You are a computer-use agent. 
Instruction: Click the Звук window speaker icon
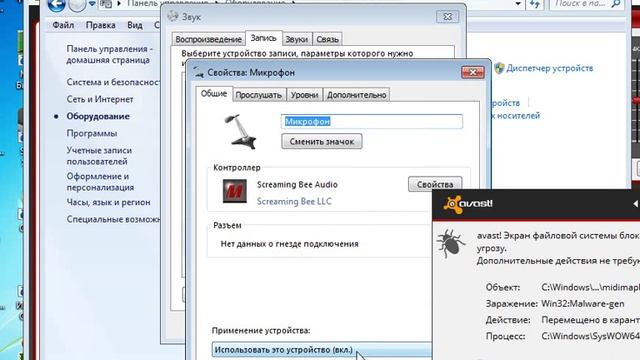pyautogui.click(x=173, y=16)
